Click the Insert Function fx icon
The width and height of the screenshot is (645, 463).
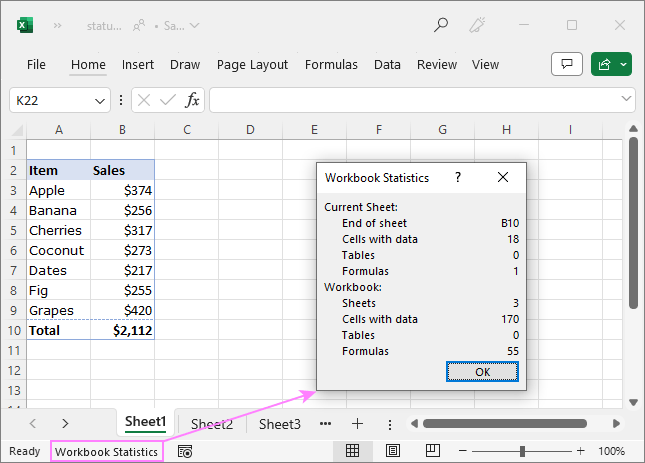(192, 100)
